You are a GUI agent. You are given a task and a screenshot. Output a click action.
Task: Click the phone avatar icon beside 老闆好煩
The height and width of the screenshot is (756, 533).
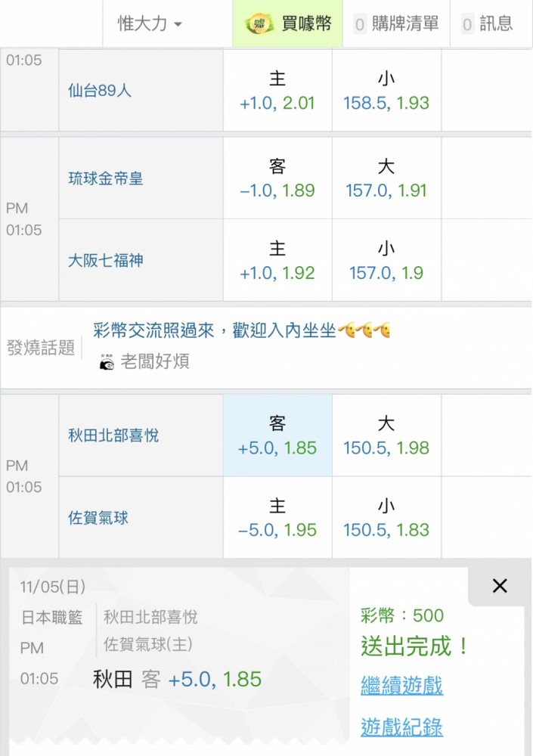[x=107, y=363]
